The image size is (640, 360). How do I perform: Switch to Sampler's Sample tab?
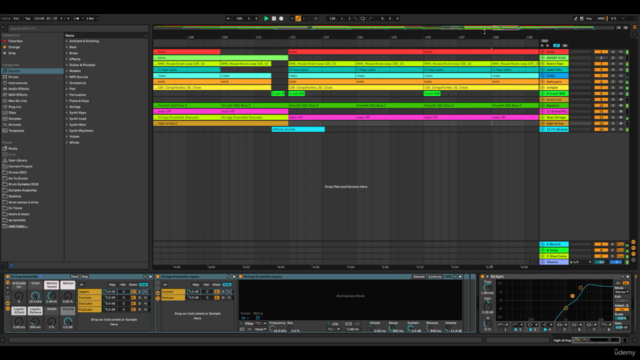419,277
